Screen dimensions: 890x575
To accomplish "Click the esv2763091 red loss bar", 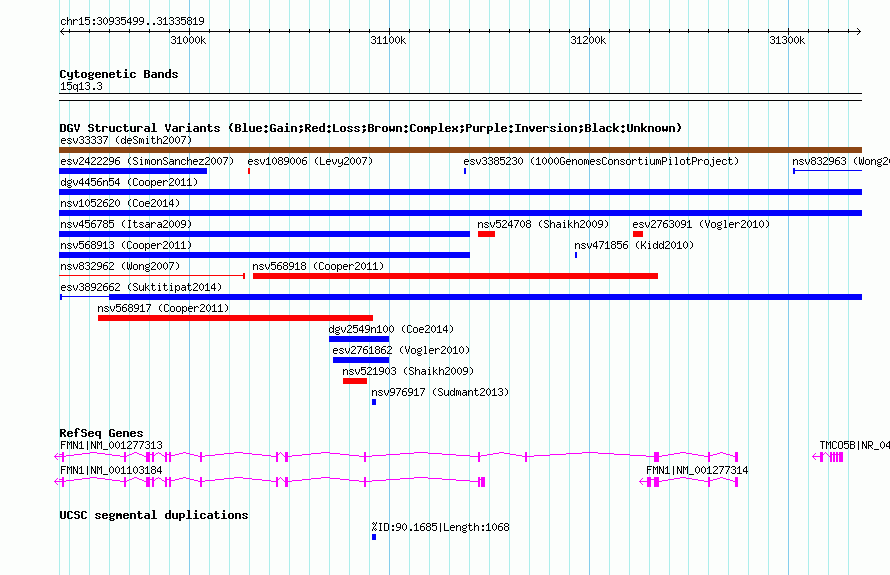I will [x=638, y=234].
